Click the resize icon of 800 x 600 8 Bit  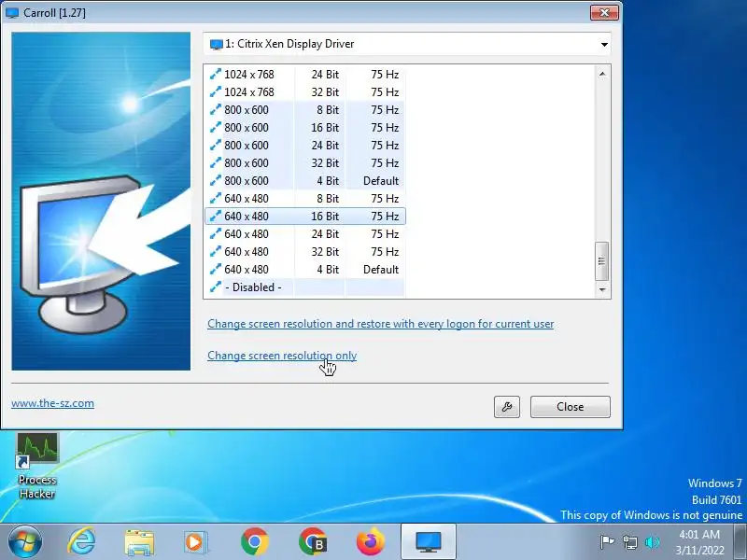(x=216, y=110)
